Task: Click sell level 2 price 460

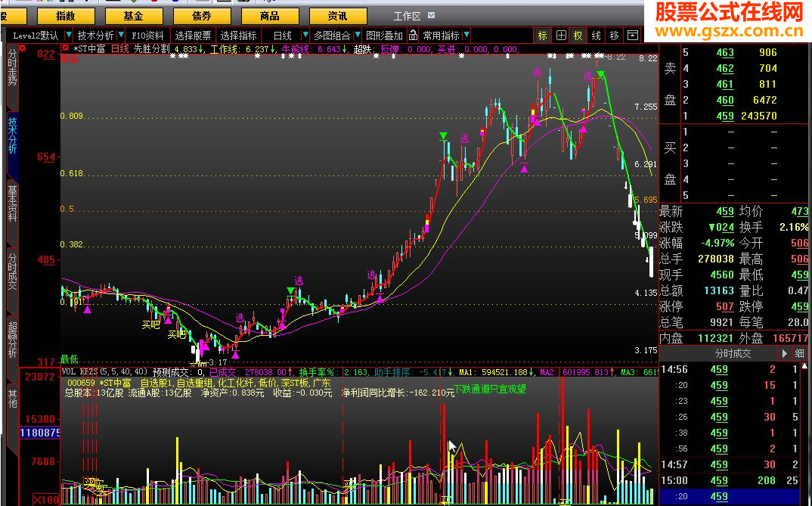Action: coord(725,100)
